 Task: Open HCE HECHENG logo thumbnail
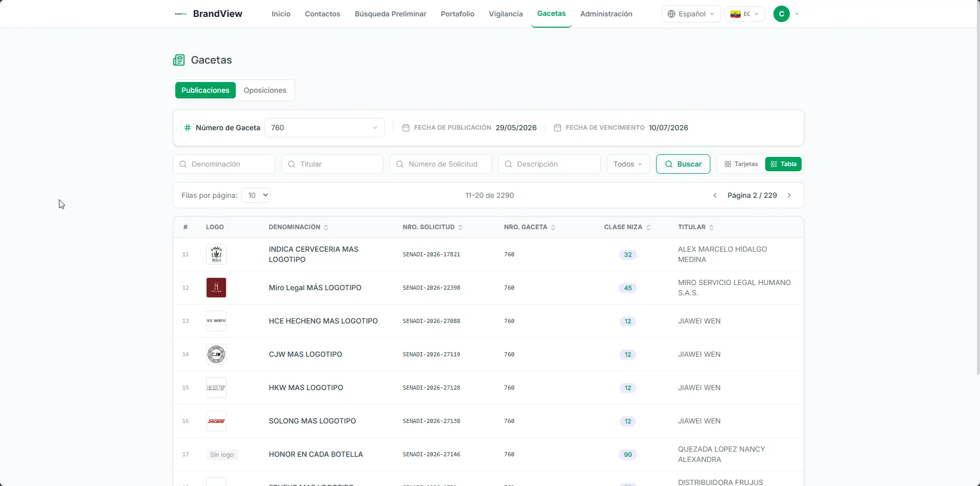(x=216, y=321)
